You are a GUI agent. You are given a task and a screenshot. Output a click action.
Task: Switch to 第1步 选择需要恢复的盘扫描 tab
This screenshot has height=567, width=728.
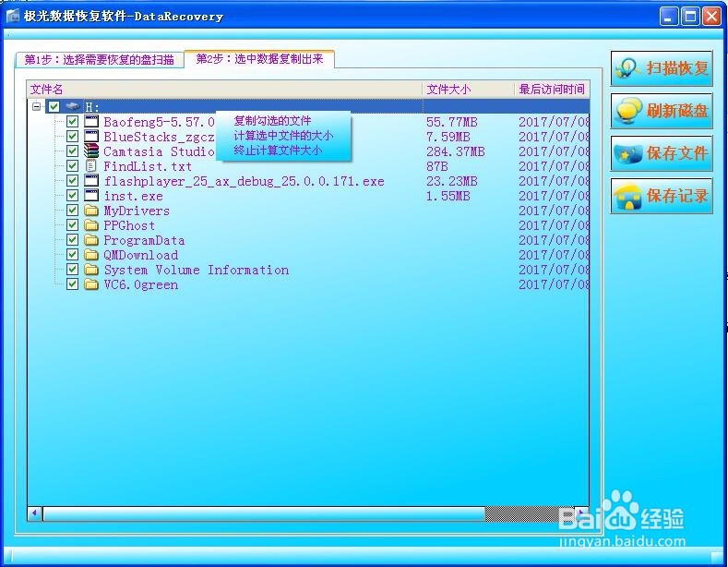pos(100,60)
